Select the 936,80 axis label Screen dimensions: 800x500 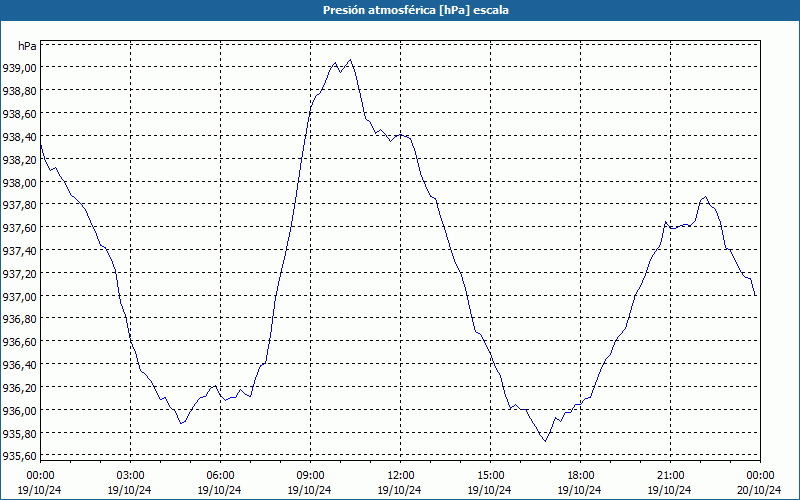pos(19,319)
